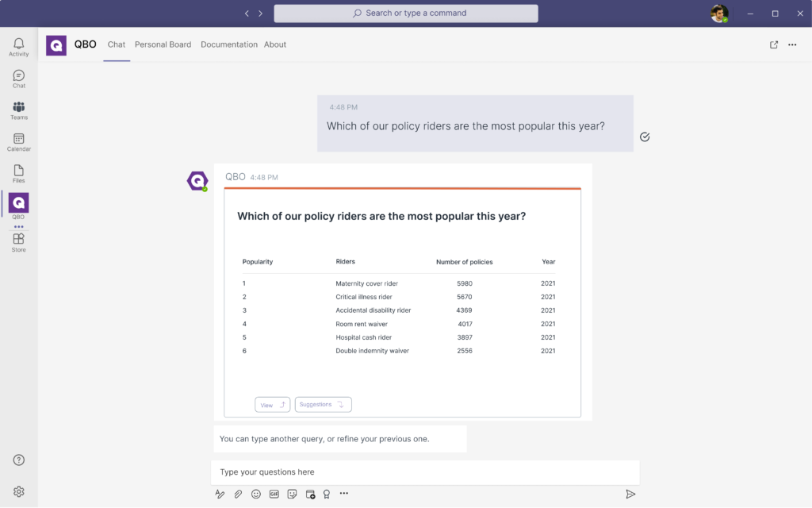Screen dimensions: 812x508
Task: Send the message with the arrow icon
Action: [630, 494]
